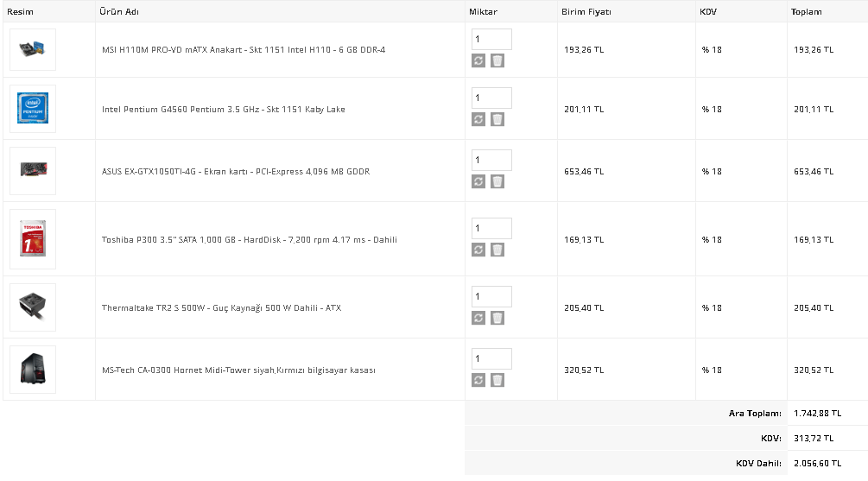Viewport: 868px width, 481px height.
Task: Remove Intel Pentium G4560 from cart
Action: pos(497,119)
